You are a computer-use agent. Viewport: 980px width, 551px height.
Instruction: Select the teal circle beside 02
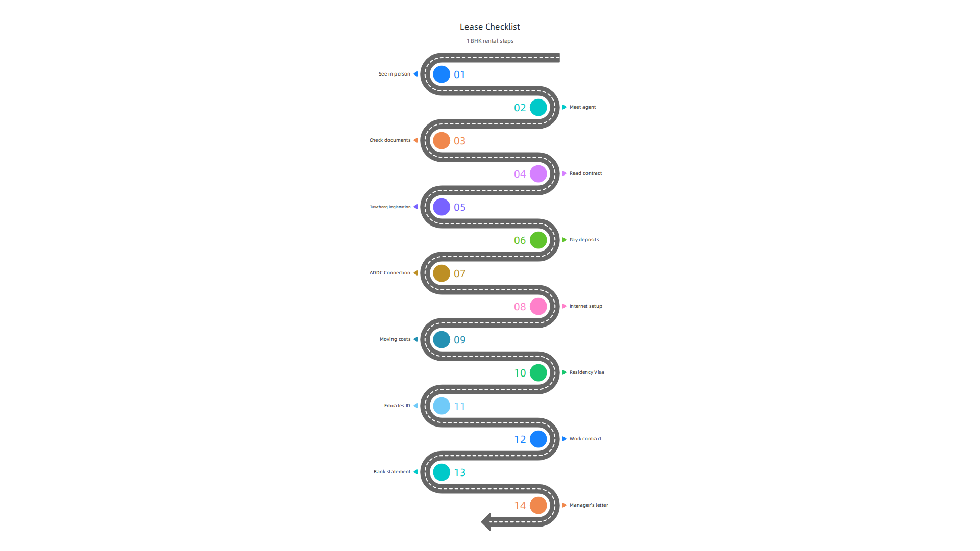pos(538,108)
